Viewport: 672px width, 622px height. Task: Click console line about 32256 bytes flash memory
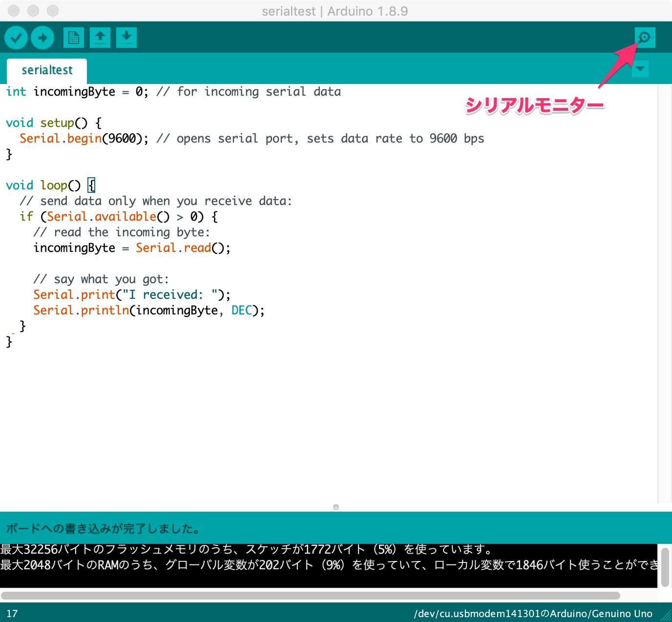point(247,550)
